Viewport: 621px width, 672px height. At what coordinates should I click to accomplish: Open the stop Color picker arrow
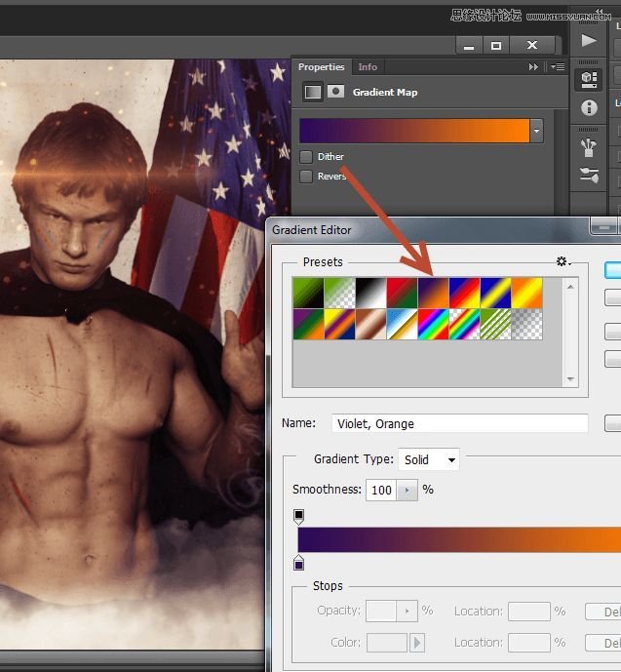tap(417, 643)
